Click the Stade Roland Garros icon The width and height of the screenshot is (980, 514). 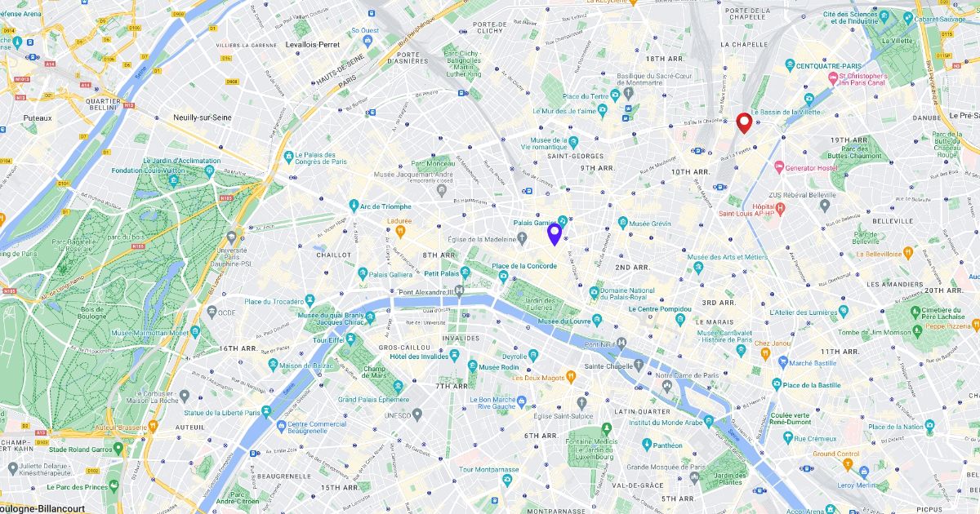tap(118, 448)
